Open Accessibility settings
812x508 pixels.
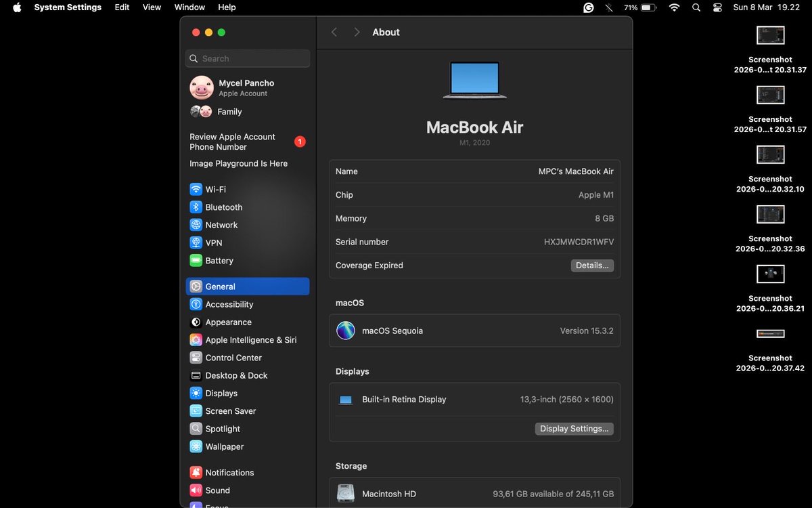227,304
